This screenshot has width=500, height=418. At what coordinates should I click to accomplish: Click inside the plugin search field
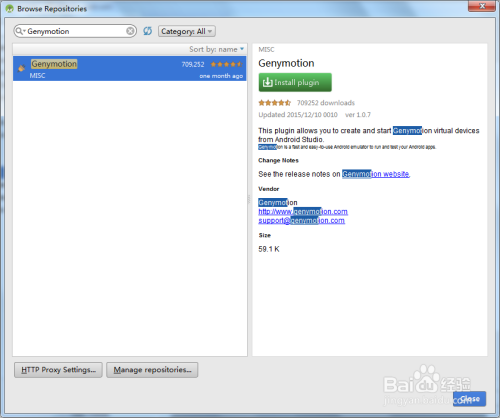point(76,31)
